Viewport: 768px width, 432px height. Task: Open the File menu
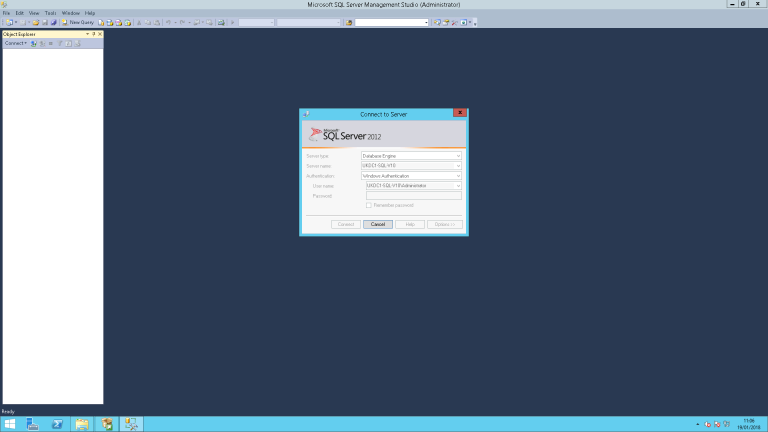[x=6, y=13]
